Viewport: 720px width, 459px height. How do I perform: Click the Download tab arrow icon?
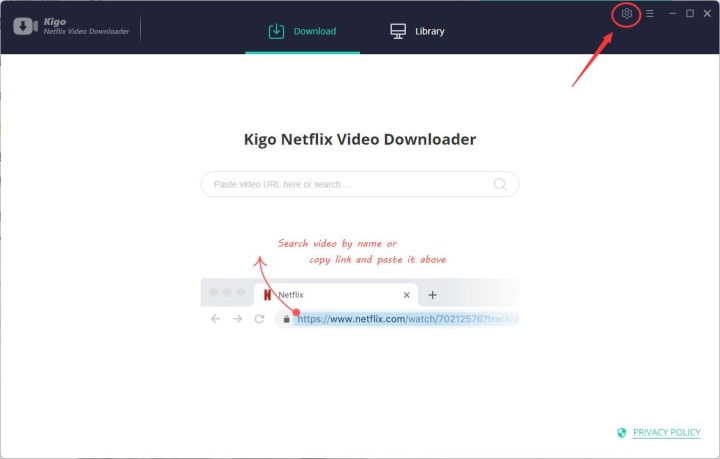click(x=276, y=31)
